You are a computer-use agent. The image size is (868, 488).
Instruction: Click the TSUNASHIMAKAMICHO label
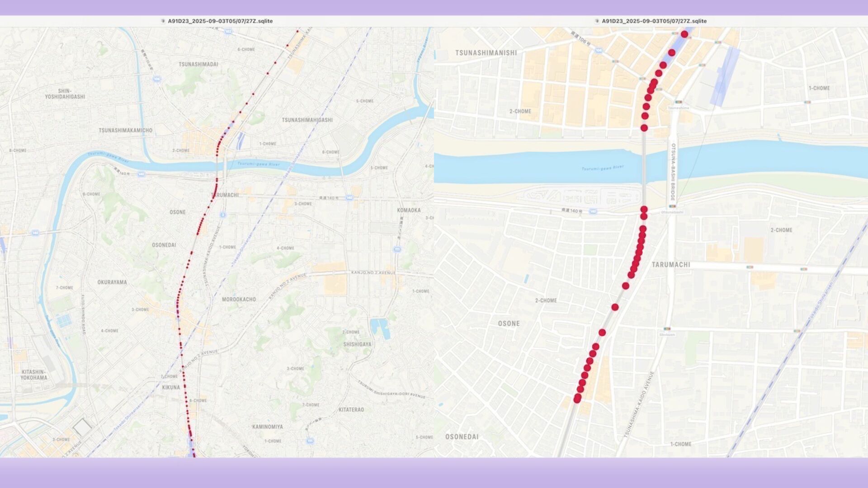point(126,130)
